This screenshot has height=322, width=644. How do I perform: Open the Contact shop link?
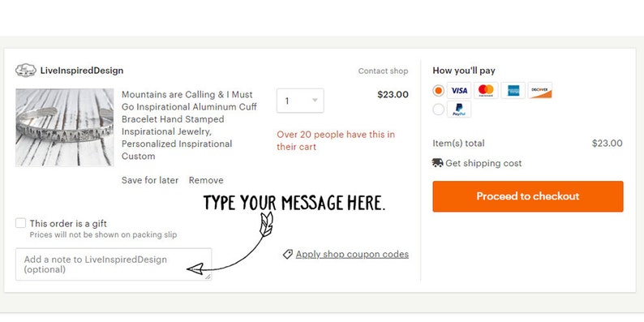tap(383, 71)
